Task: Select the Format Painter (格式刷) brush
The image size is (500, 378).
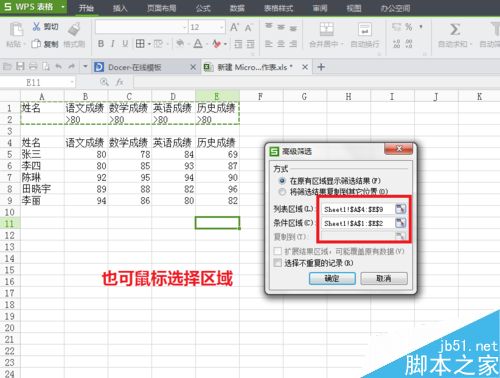Action: pos(74,29)
